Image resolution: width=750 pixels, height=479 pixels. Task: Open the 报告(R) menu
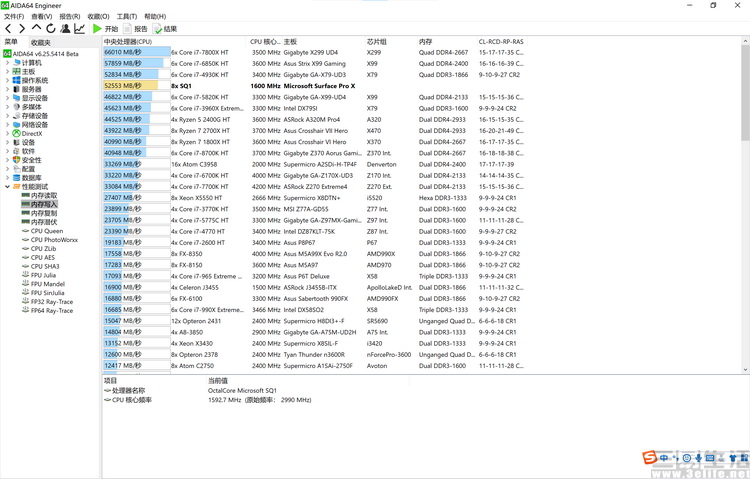tap(70, 16)
